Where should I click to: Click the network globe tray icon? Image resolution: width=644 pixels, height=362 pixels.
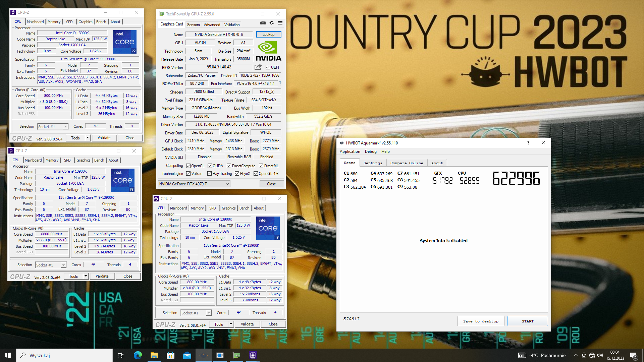click(592, 355)
